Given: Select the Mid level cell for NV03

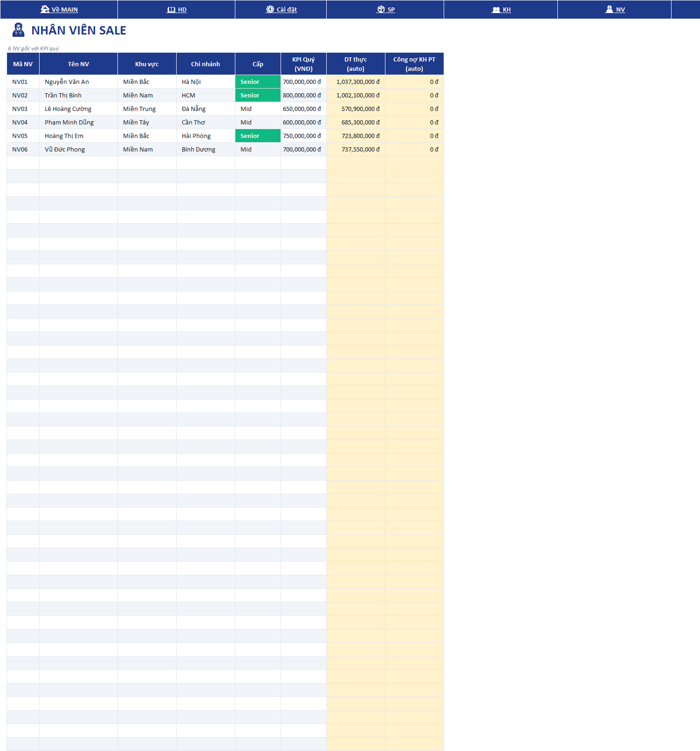Looking at the screenshot, I should pos(258,109).
